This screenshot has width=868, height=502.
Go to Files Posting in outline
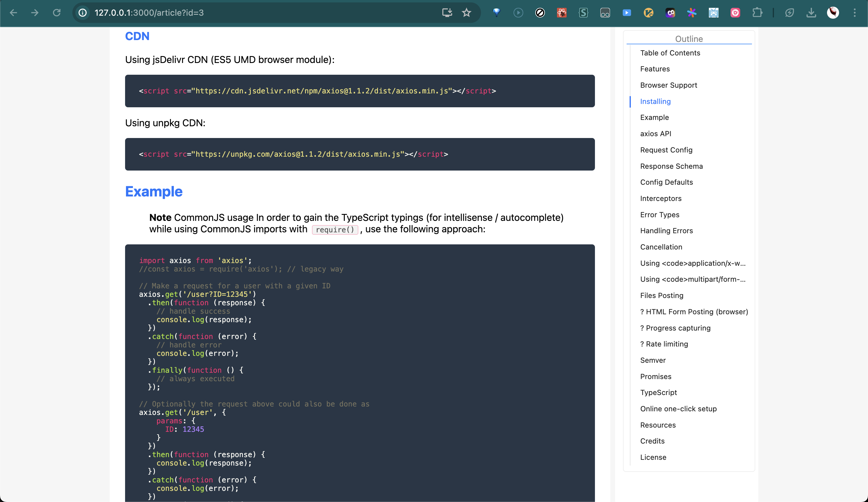[662, 295]
